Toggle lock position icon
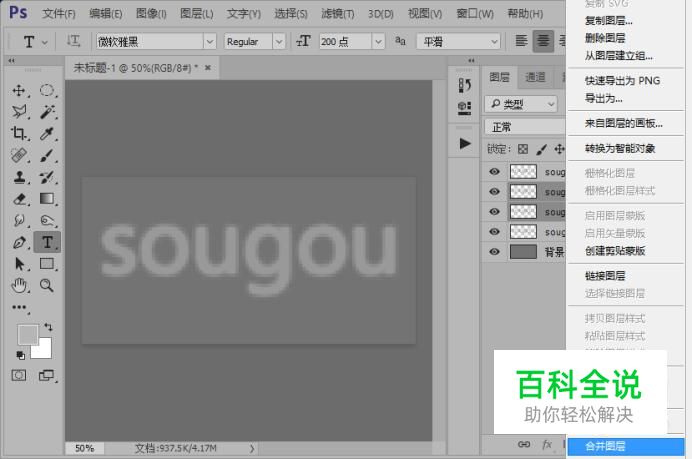The width and height of the screenshot is (692, 459). tap(559, 149)
